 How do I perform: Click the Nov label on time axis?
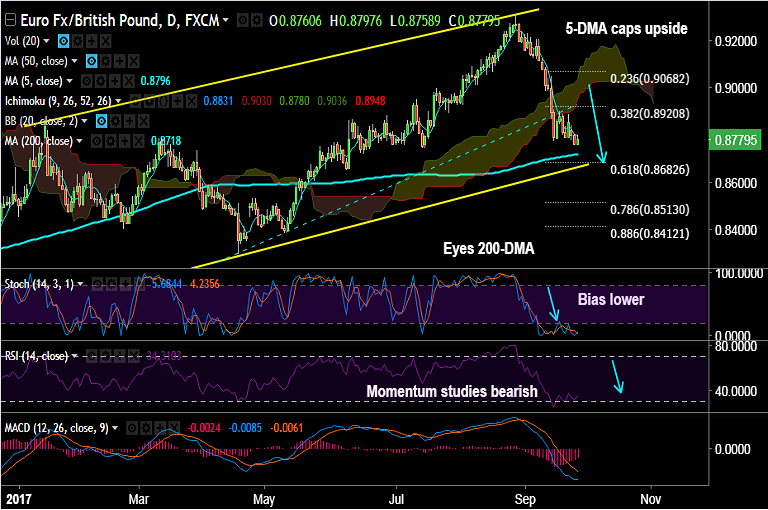(x=650, y=499)
